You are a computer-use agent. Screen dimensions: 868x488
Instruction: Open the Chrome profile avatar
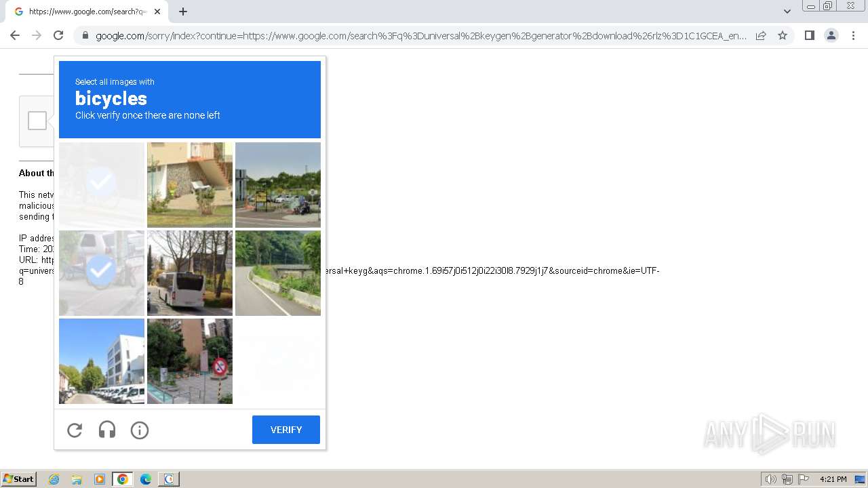(x=831, y=35)
